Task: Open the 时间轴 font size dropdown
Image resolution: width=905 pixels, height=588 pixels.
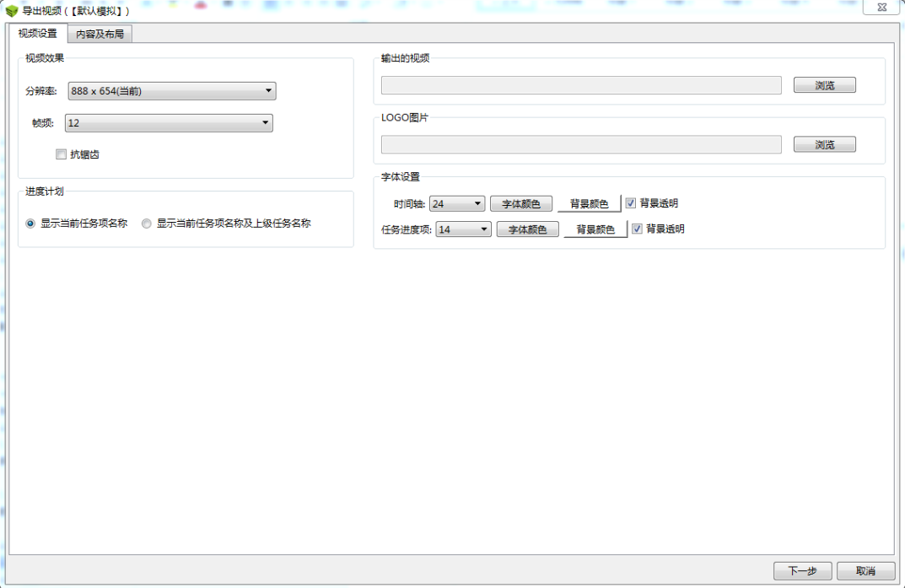Action: point(457,203)
